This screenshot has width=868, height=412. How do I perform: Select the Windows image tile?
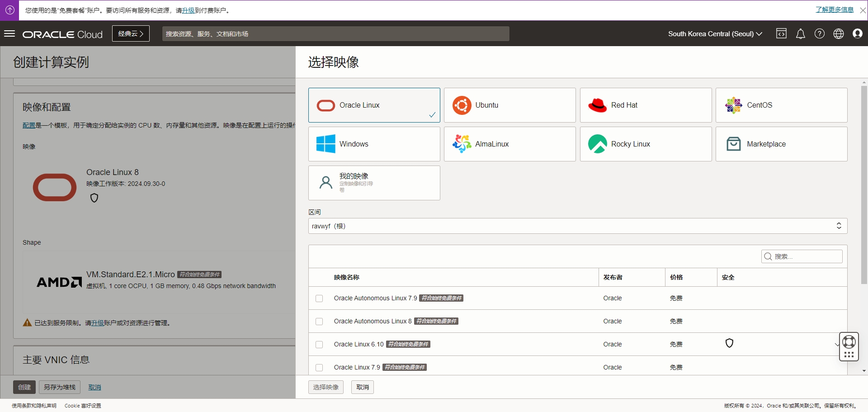[374, 144]
